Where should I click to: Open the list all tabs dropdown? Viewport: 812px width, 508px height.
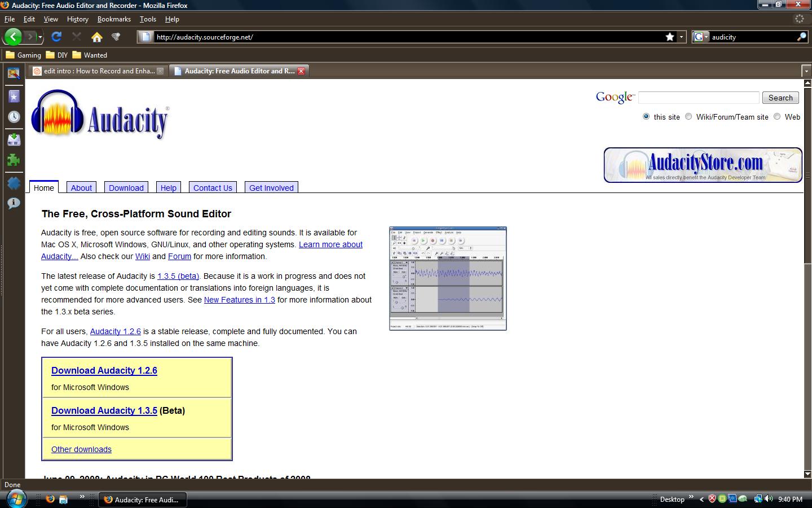pyautogui.click(x=806, y=71)
